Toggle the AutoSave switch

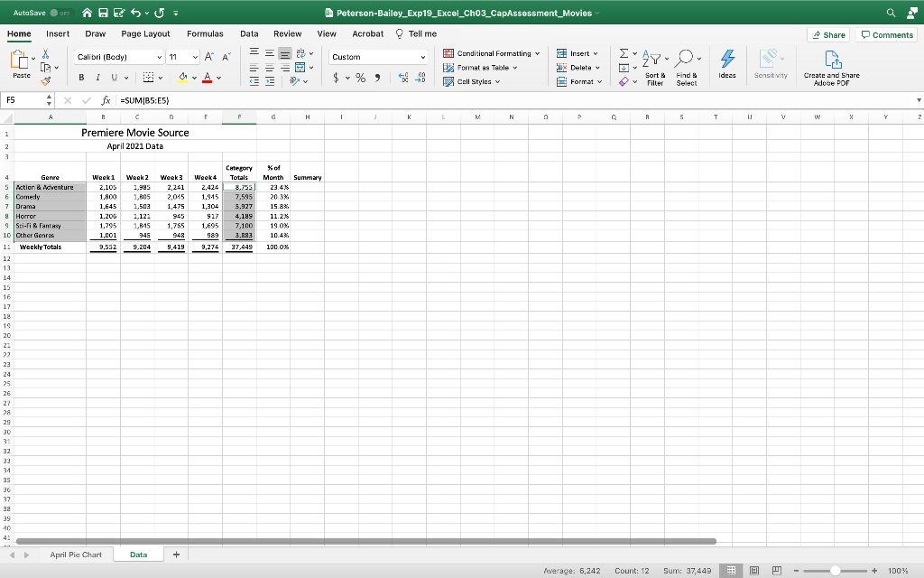pyautogui.click(x=60, y=13)
